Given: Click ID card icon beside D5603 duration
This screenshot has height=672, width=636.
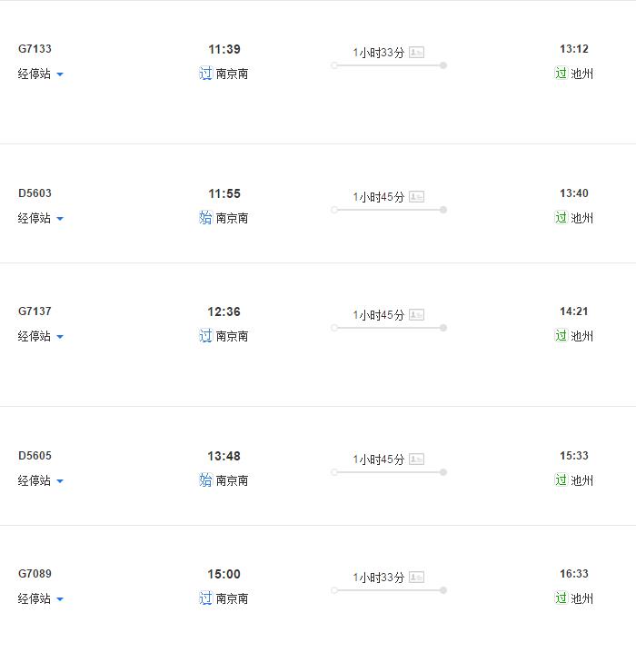Looking at the screenshot, I should click(x=416, y=197).
